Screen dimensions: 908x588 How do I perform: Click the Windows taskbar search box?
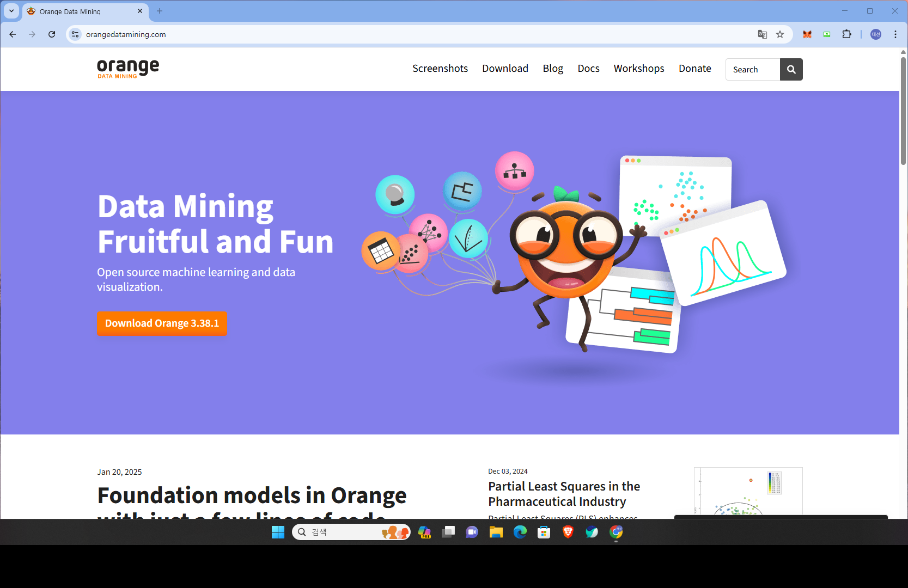pyautogui.click(x=351, y=532)
